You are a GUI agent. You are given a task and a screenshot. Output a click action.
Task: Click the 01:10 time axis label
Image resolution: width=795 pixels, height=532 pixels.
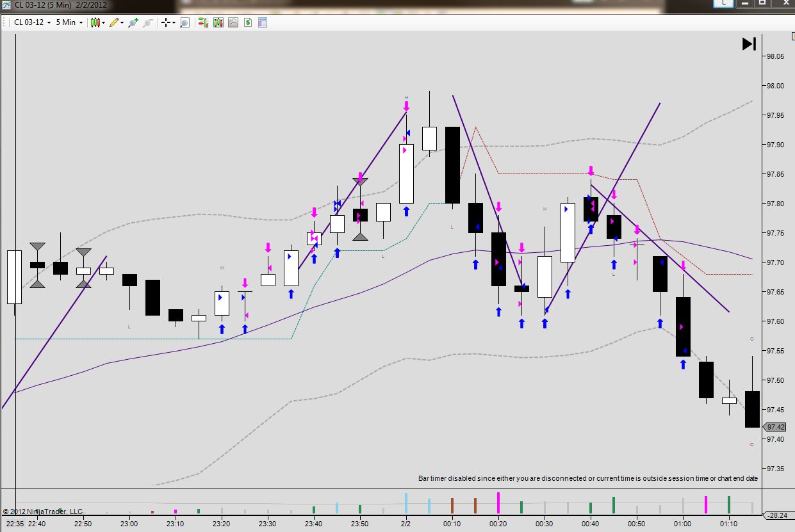click(729, 524)
